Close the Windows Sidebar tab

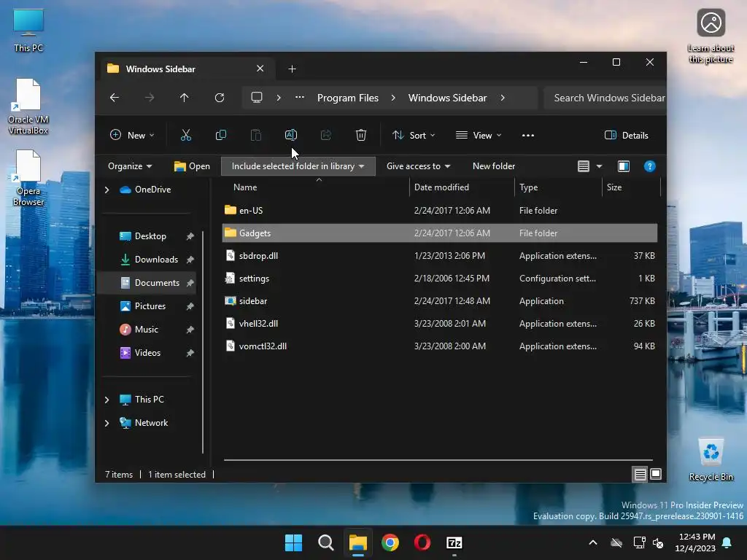point(260,69)
